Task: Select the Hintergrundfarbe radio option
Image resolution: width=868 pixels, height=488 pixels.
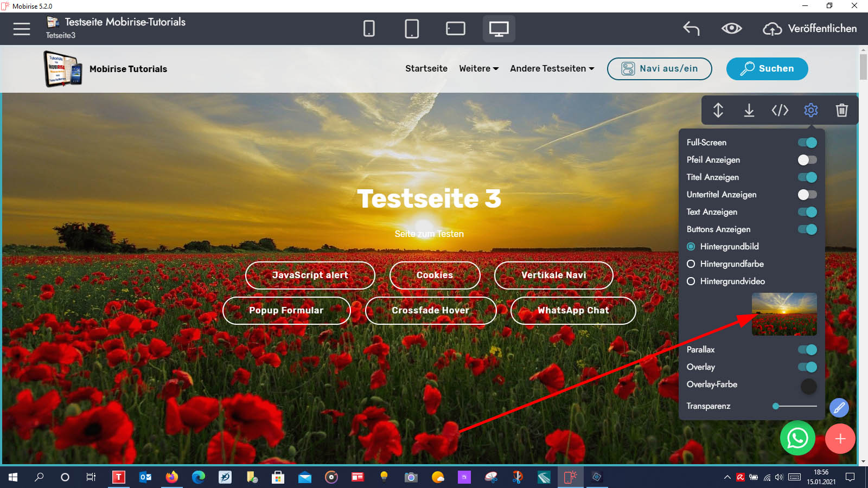Action: [x=691, y=264]
